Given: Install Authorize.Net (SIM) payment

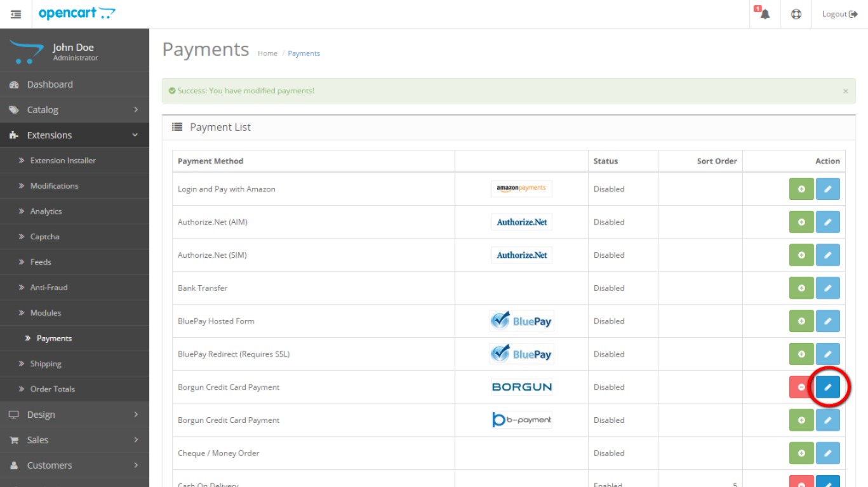Looking at the screenshot, I should (801, 255).
